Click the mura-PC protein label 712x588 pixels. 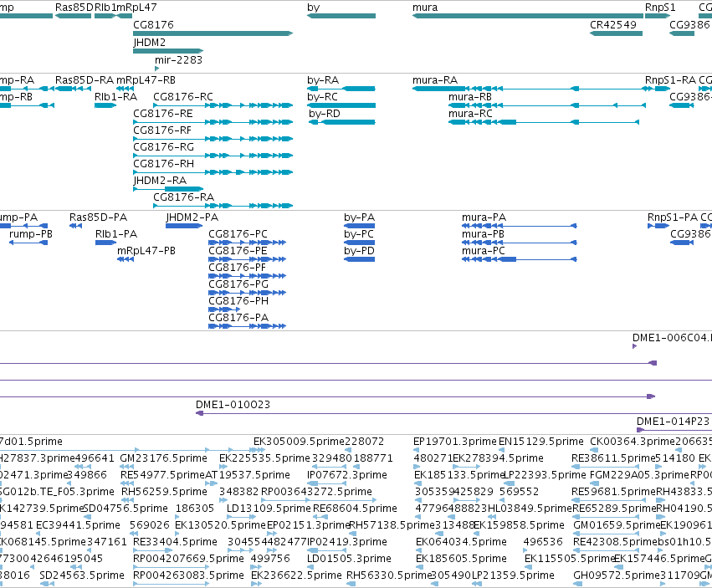[x=483, y=251]
